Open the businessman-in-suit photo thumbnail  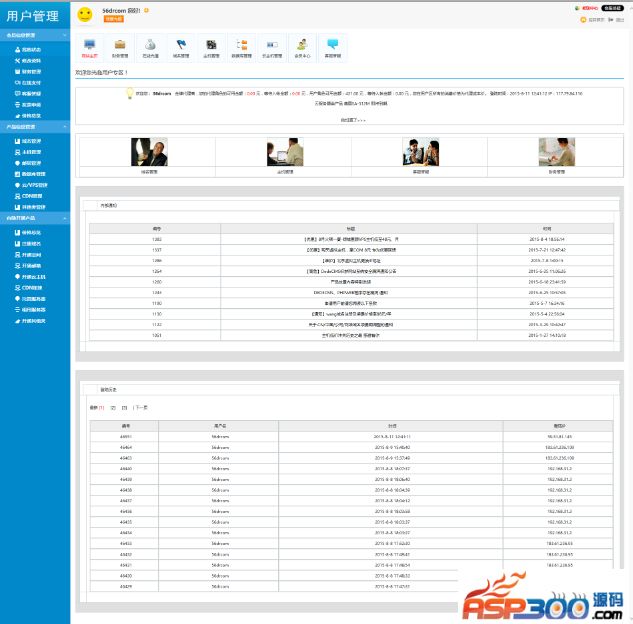coord(149,152)
